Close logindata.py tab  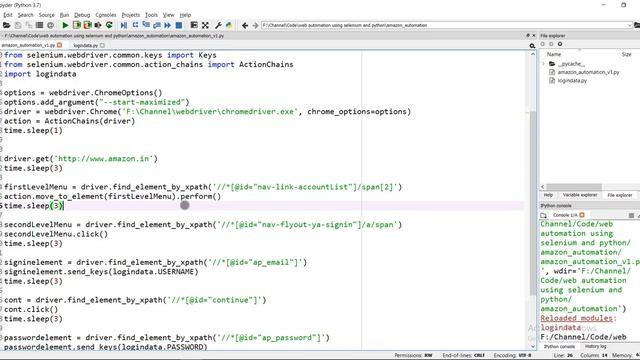[102, 45]
